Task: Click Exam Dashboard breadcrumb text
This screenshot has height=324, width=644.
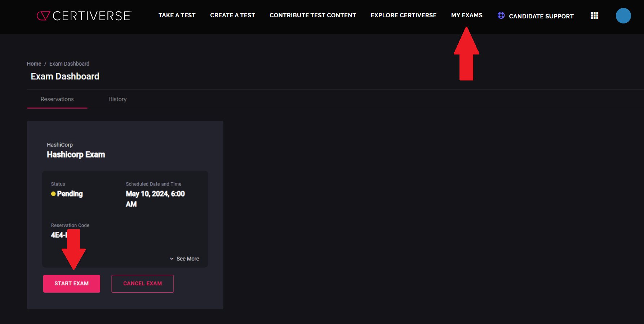Action: point(69,64)
